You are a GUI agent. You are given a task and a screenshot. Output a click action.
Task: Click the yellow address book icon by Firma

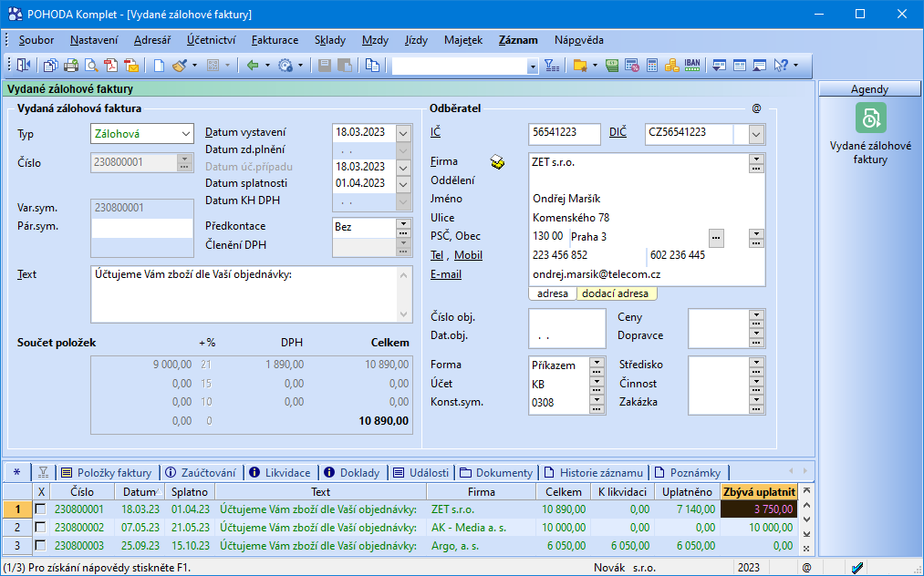point(498,162)
